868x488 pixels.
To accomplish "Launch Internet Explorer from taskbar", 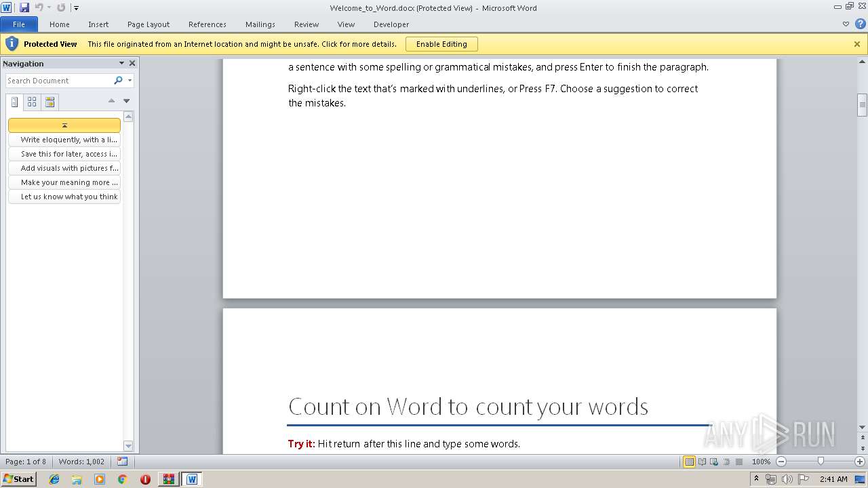I will [x=54, y=479].
